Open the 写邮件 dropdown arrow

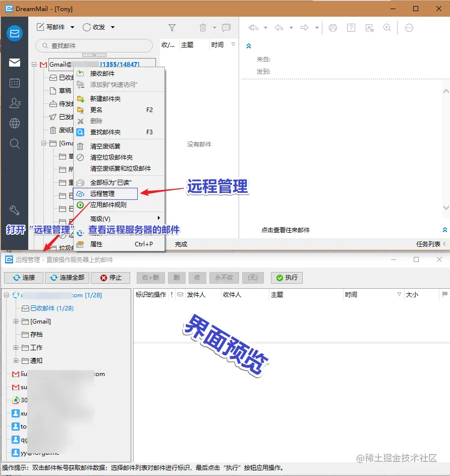[x=72, y=27]
